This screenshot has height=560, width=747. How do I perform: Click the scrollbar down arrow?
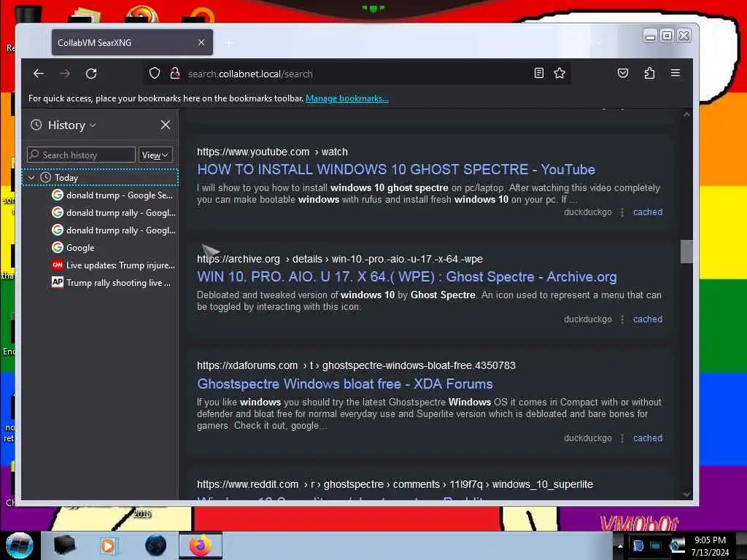coord(686,494)
